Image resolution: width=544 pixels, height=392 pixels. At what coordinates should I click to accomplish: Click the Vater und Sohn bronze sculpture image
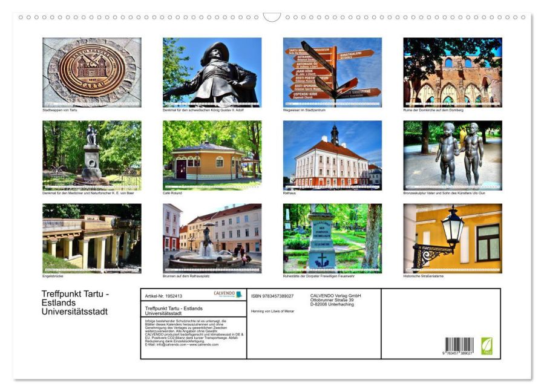pyautogui.click(x=452, y=155)
